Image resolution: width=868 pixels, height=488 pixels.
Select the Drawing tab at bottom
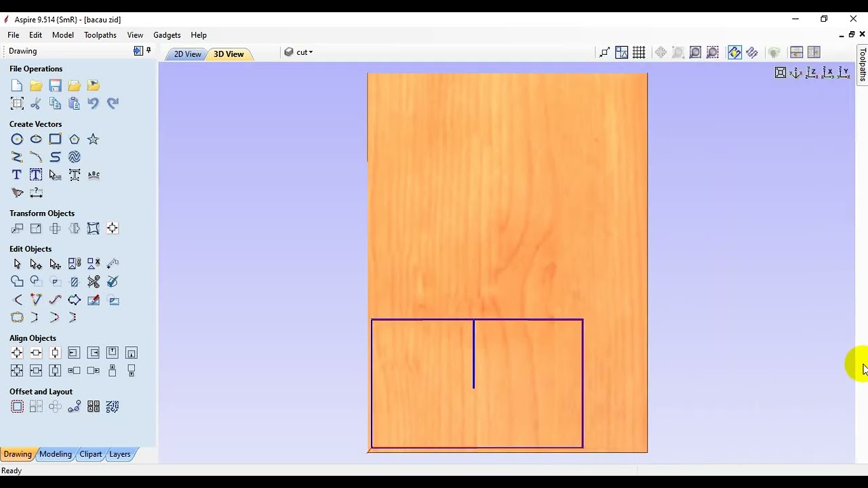pyautogui.click(x=18, y=454)
